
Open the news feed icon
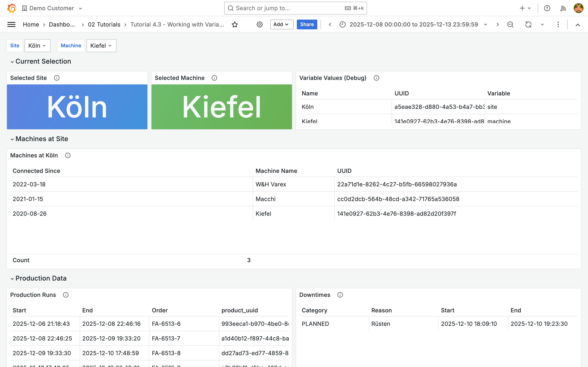(563, 8)
